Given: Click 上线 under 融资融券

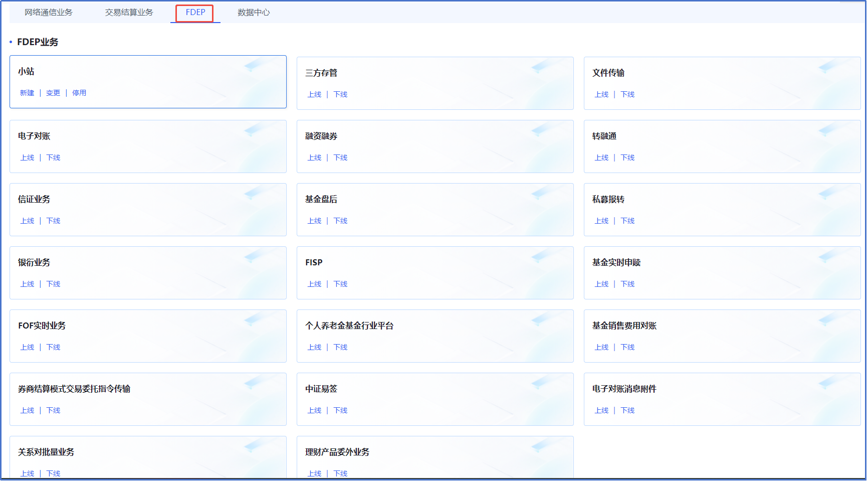Looking at the screenshot, I should [315, 157].
